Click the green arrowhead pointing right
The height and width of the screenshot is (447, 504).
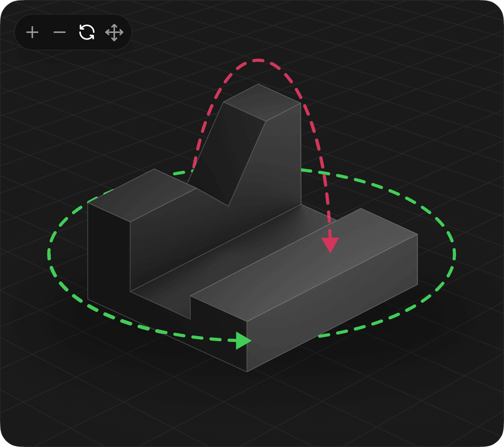pos(243,341)
